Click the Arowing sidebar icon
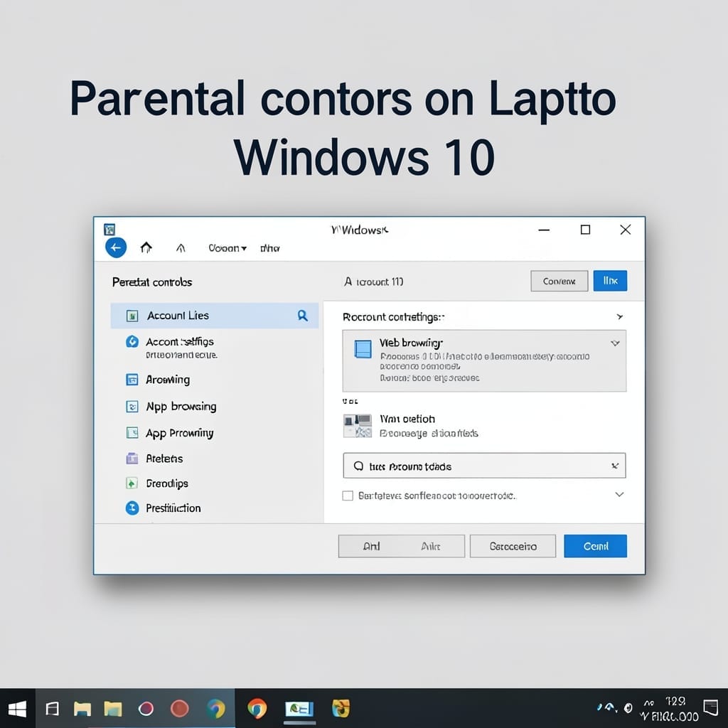 [x=132, y=380]
